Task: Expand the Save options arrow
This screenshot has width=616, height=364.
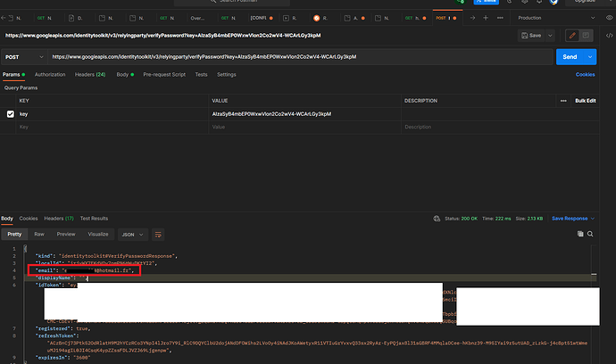Action: (550, 36)
